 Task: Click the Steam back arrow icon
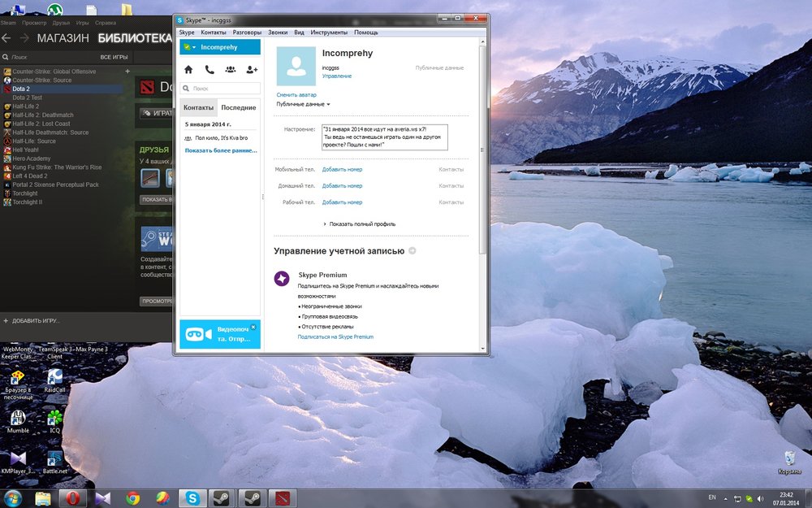coord(7,38)
